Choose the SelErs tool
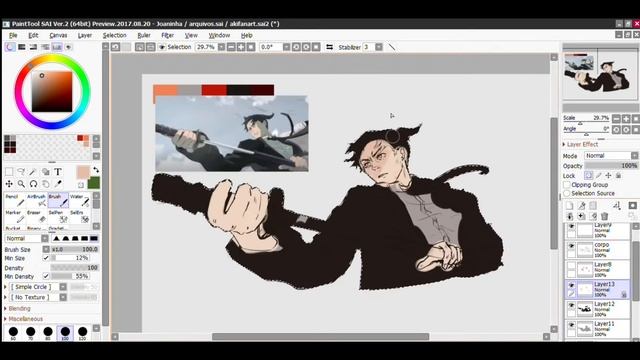640x360 pixels. point(79,216)
